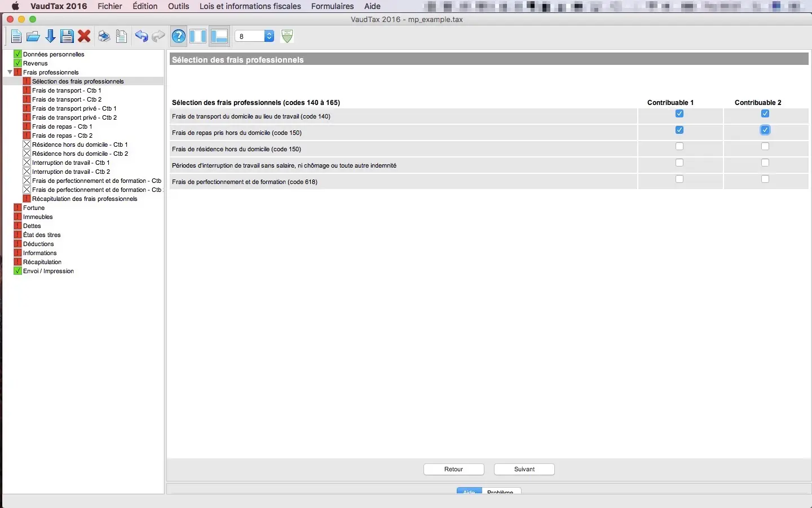Select Déductions in the tree

coord(38,244)
